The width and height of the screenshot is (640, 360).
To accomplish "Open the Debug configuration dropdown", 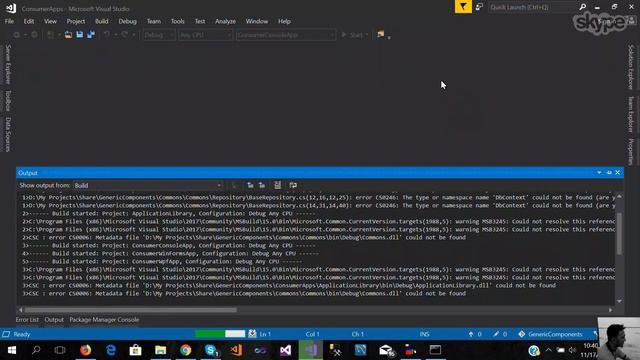I will [159, 35].
